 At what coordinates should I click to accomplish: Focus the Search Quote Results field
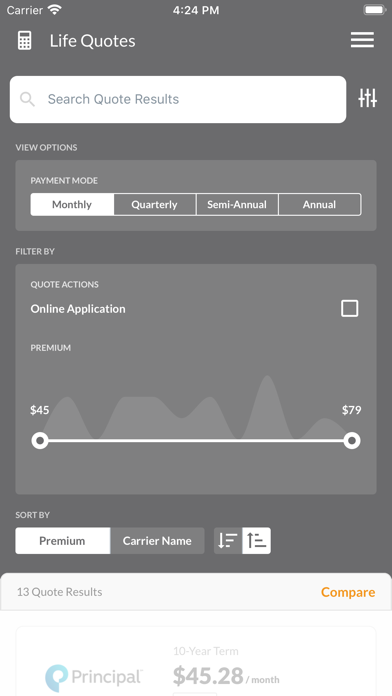(x=178, y=99)
